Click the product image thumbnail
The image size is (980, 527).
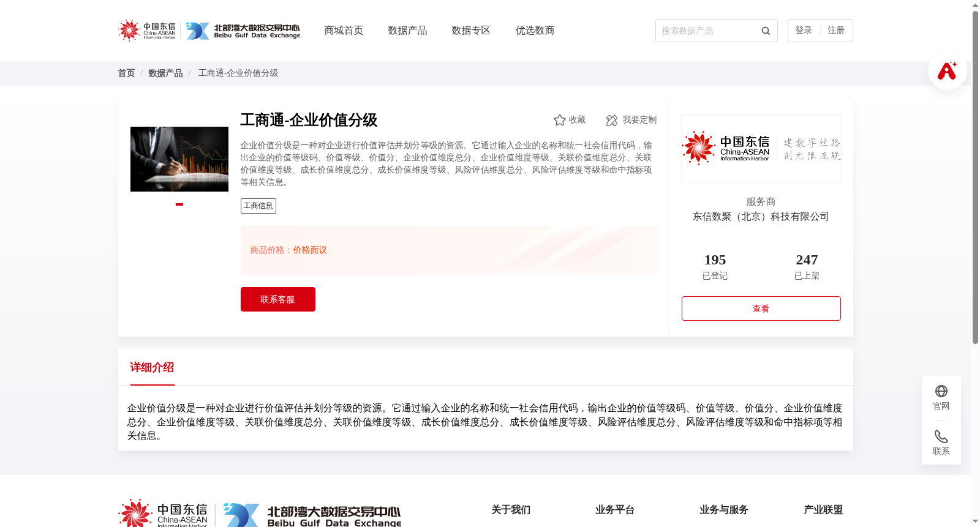pos(179,159)
